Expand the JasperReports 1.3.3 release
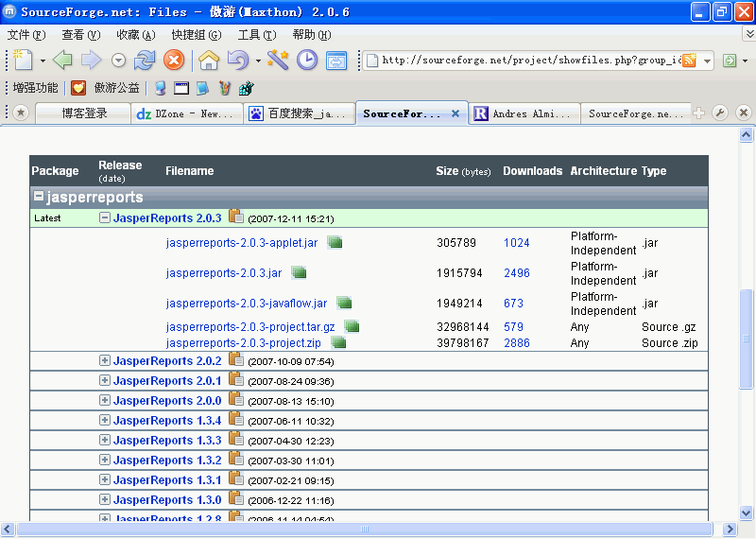The image size is (756, 539). click(x=105, y=440)
